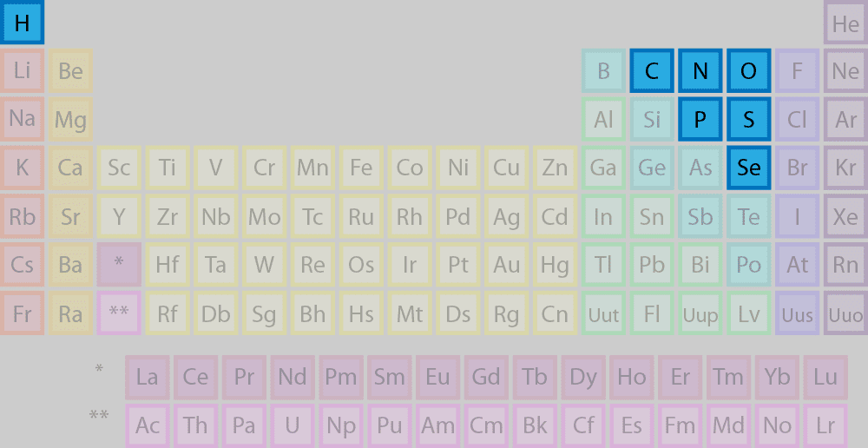
Task: Select the Oxygen (O) element tile
Action: 748,71
